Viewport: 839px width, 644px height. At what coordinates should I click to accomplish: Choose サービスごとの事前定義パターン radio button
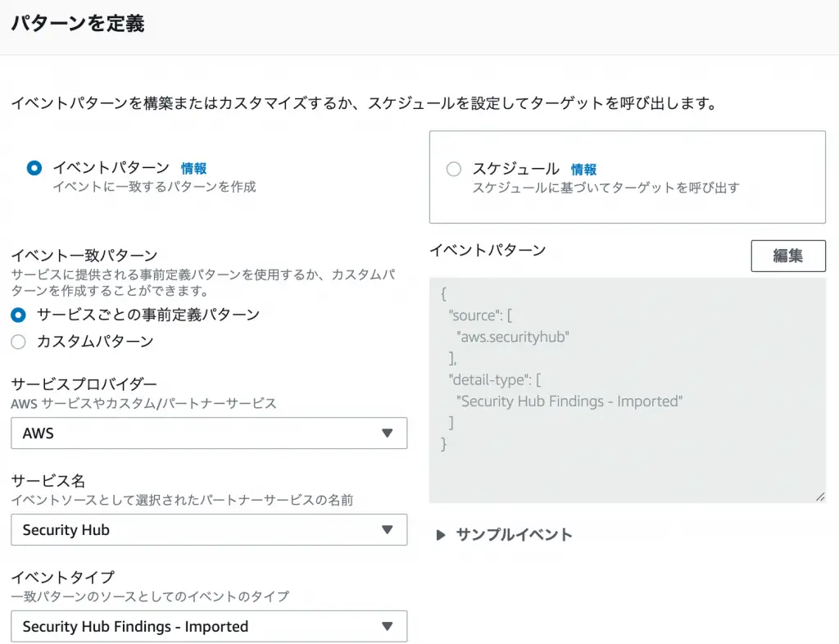18,315
